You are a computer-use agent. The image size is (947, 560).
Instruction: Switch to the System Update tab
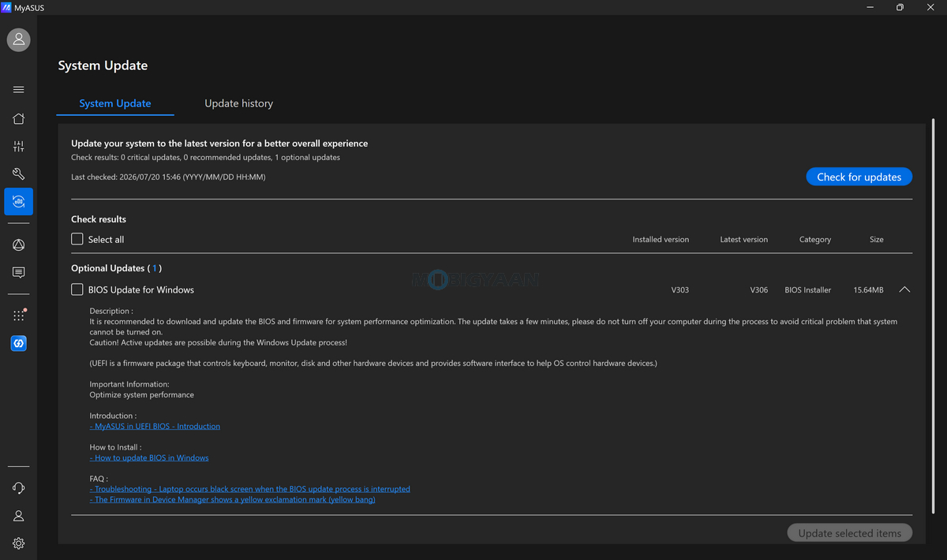coord(115,103)
